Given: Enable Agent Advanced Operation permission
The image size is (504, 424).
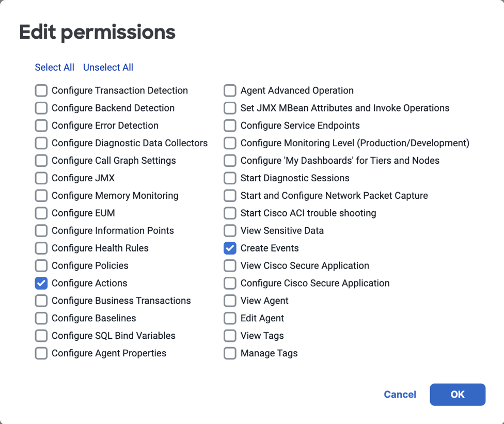Looking at the screenshot, I should [x=230, y=91].
